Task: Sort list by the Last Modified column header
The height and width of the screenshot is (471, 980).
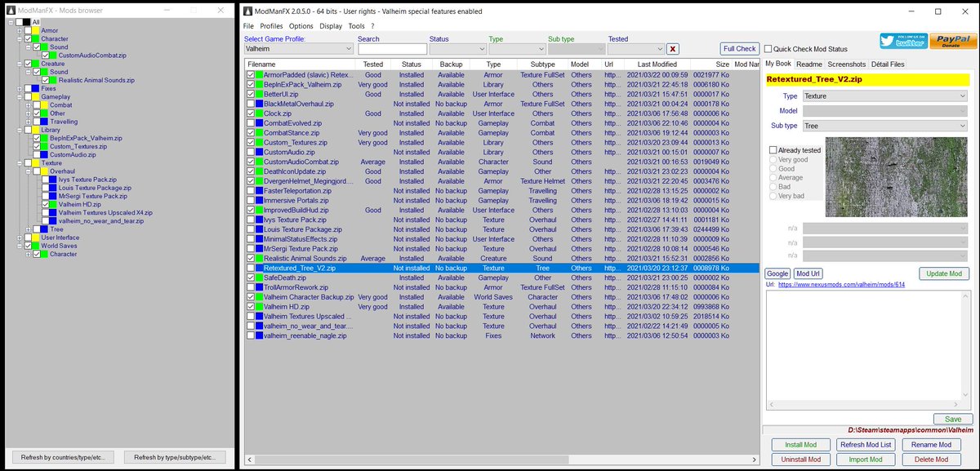Action: click(x=657, y=64)
